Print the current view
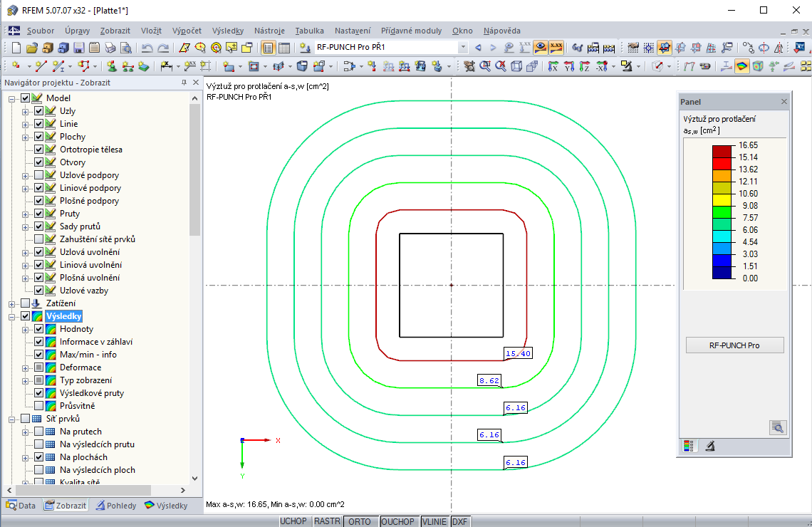Viewport: 812px width, 527px height. (x=110, y=48)
